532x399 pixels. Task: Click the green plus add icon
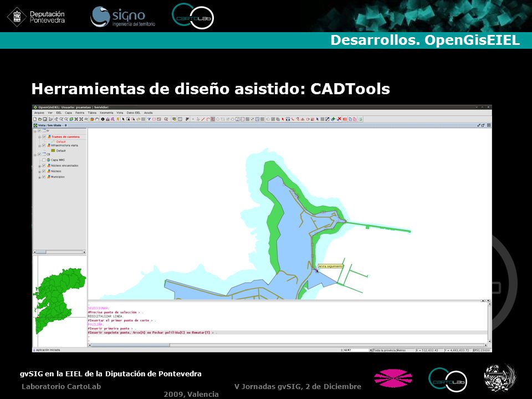[x=333, y=119]
